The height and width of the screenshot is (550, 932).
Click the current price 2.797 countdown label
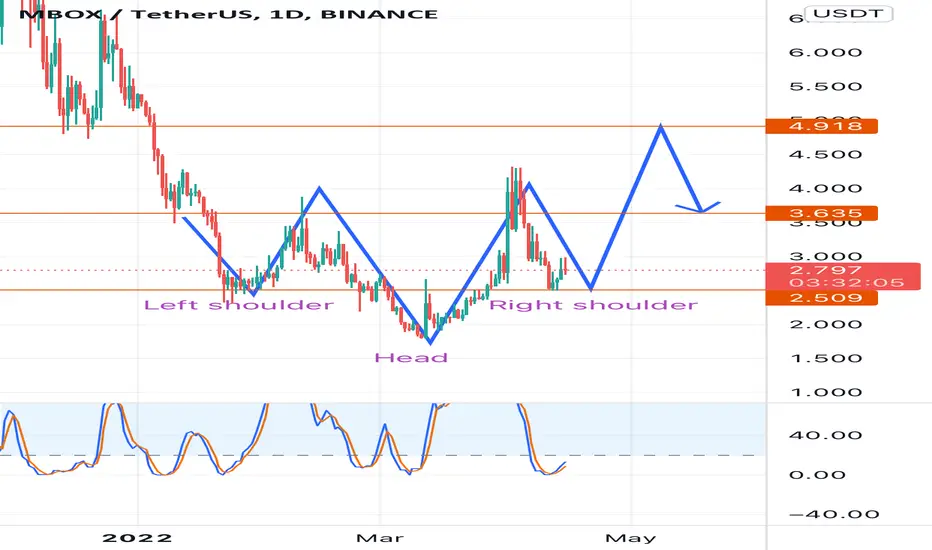(x=843, y=276)
